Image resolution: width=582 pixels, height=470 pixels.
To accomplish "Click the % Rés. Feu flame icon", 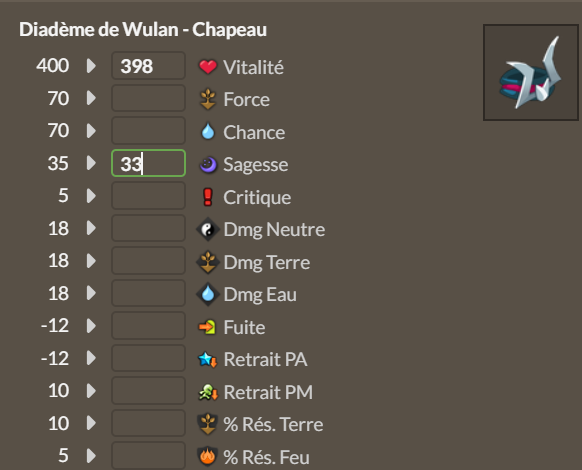I will pos(208,456).
